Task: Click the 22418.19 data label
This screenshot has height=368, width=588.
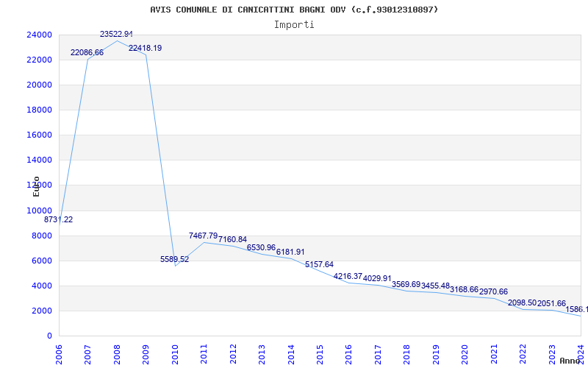Action: 145,48
